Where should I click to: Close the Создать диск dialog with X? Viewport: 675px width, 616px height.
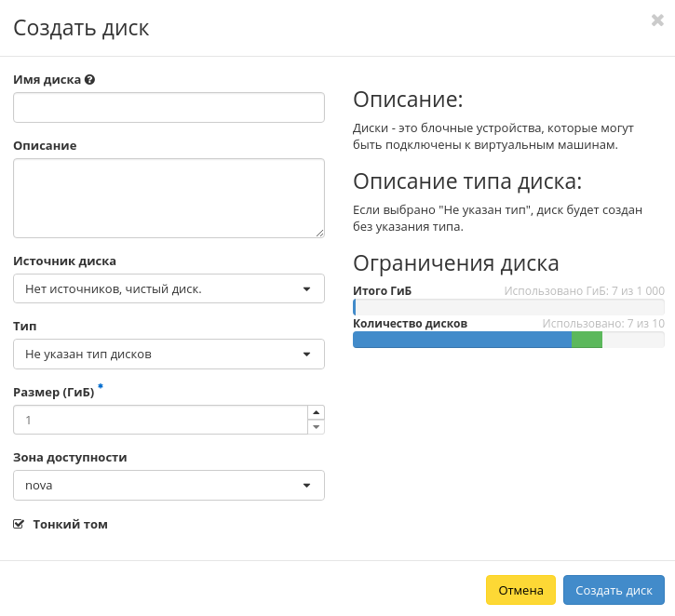(657, 20)
